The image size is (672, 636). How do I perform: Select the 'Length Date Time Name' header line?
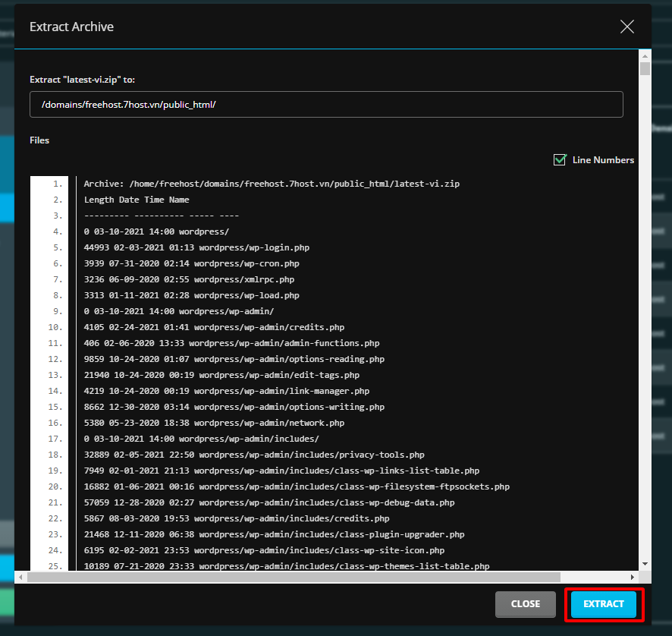[x=137, y=200]
